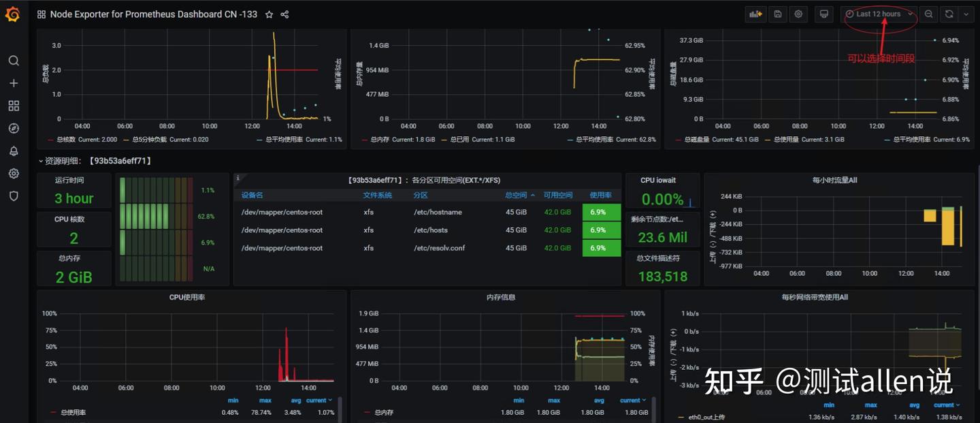Open the Last 12 hours time picker
980x423 pixels.
pyautogui.click(x=879, y=14)
